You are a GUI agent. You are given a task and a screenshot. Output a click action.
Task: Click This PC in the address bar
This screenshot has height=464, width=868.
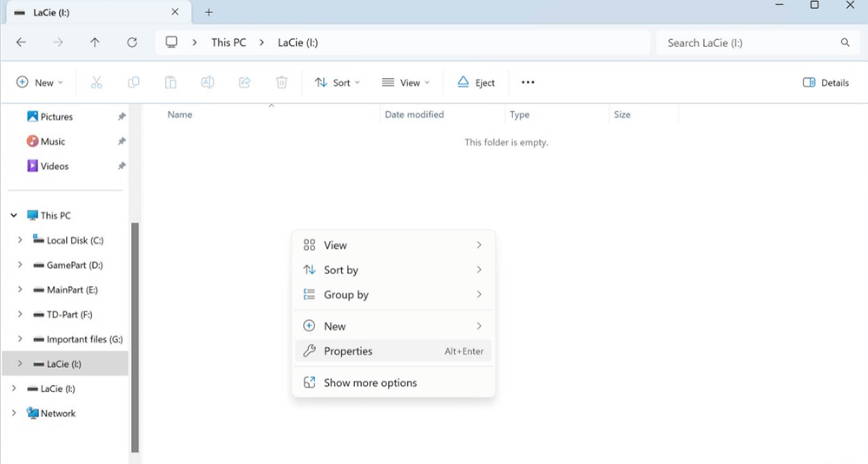pos(228,42)
